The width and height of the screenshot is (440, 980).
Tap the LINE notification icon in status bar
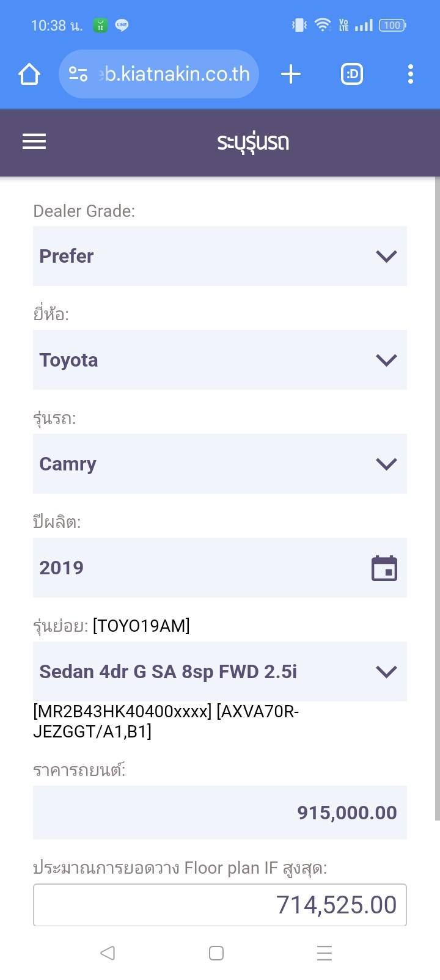coord(122,25)
